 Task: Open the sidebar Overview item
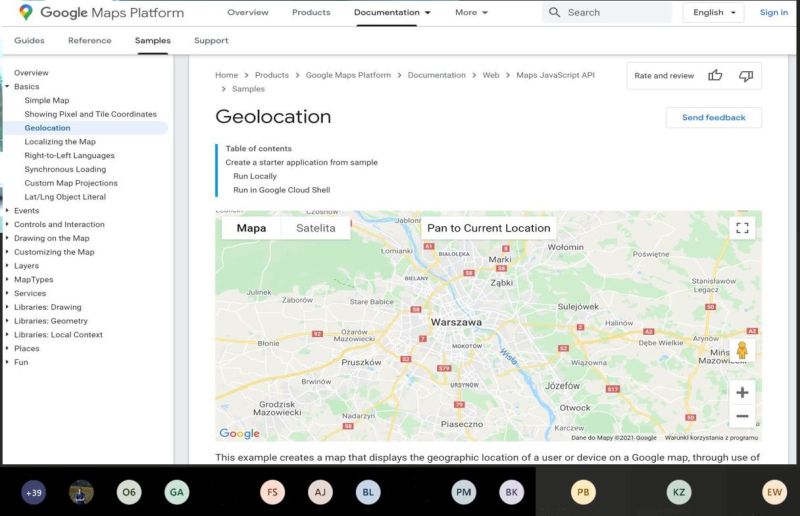click(x=31, y=73)
